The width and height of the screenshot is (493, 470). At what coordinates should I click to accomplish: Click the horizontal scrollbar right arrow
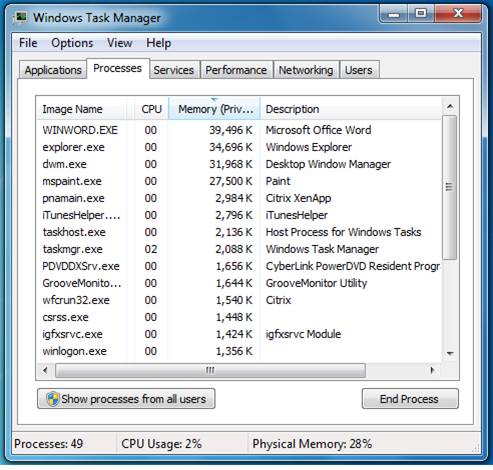pos(432,370)
